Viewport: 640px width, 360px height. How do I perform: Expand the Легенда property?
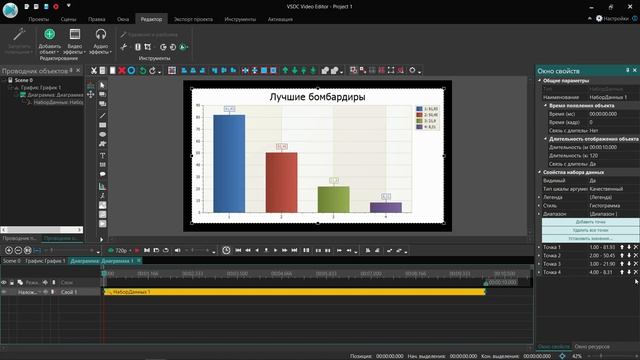click(539, 197)
